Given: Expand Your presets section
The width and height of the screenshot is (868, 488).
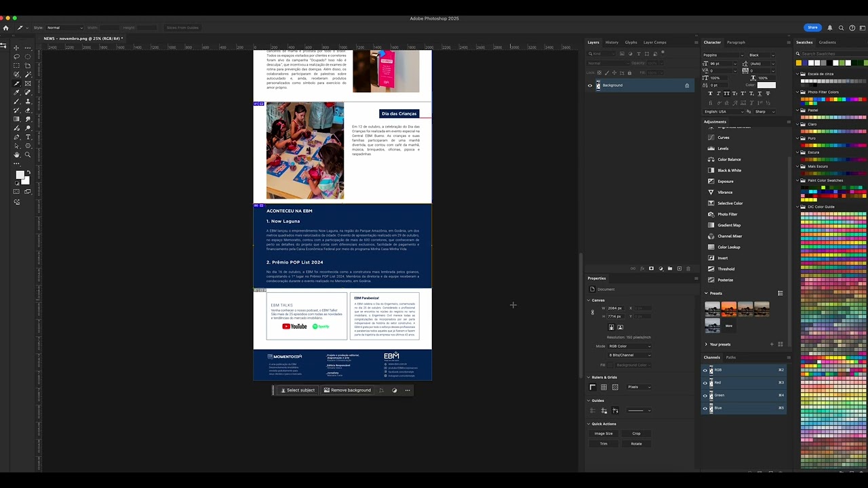Looking at the screenshot, I should [x=706, y=344].
